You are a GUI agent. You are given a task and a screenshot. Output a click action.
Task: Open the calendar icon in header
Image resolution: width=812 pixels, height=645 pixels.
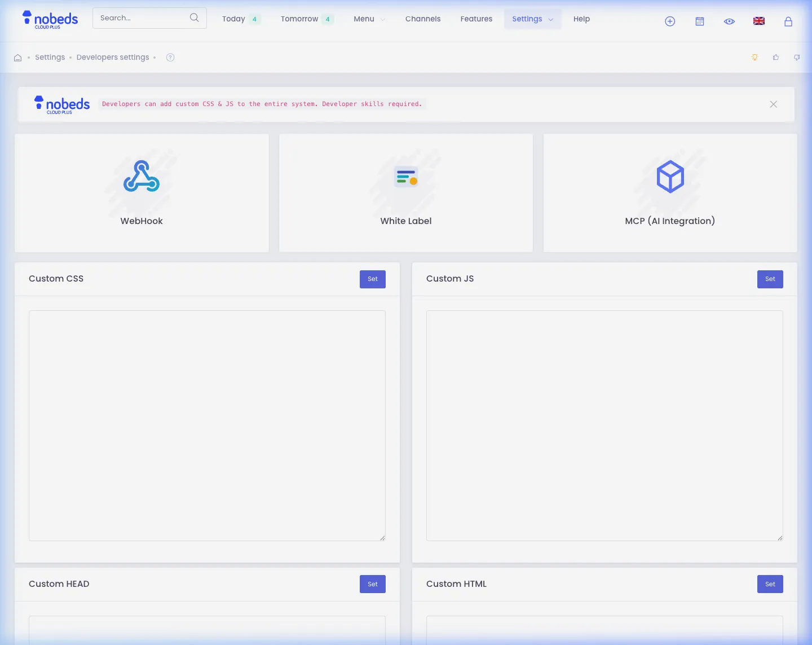(700, 21)
